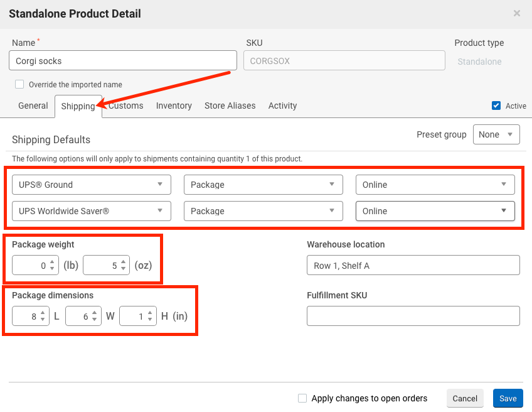Check Override the imported name box
This screenshot has height=412, width=532.
pos(19,84)
